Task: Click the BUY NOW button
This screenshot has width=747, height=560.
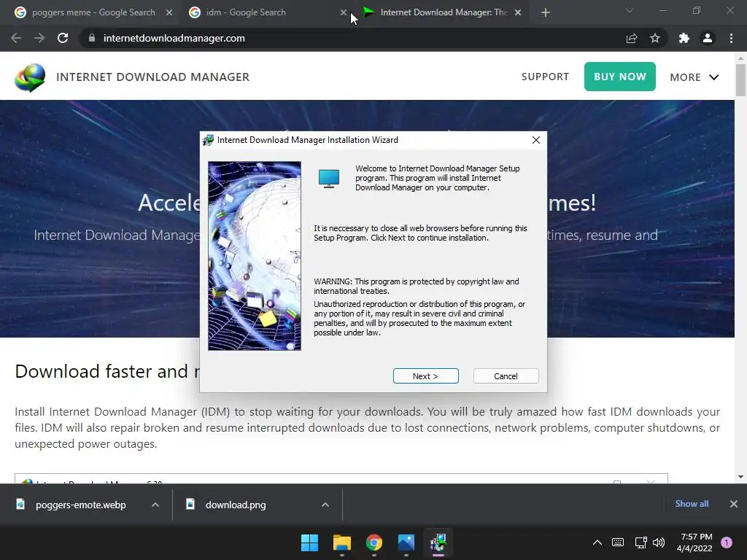Action: 620,77
